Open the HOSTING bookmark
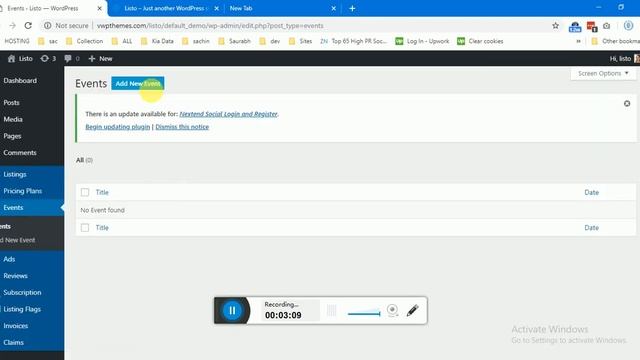 [x=17, y=41]
